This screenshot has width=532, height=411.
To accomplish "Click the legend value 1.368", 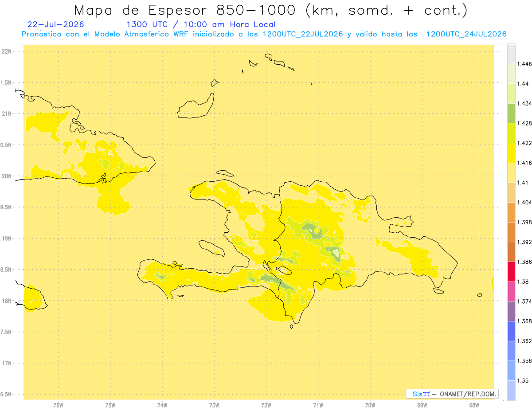I will 525,321.
